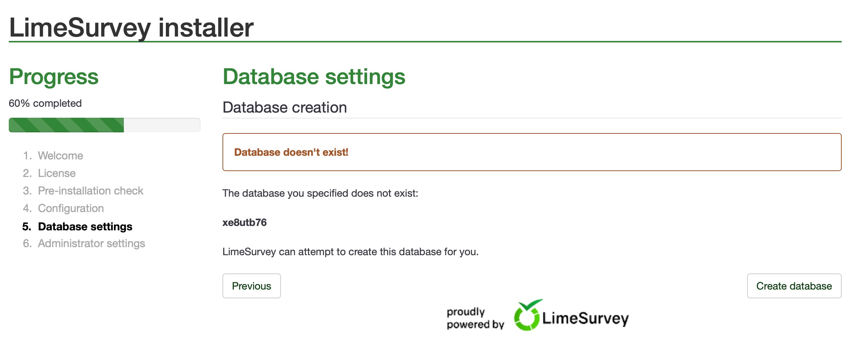Click the Create database button
Viewport: 868px width, 340px height.
[x=794, y=286]
